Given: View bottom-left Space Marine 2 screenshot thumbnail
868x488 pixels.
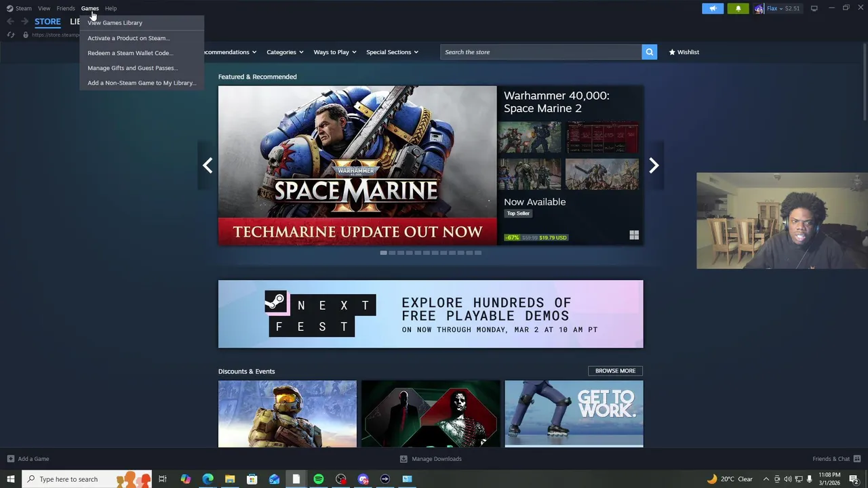Looking at the screenshot, I should pyautogui.click(x=530, y=174).
